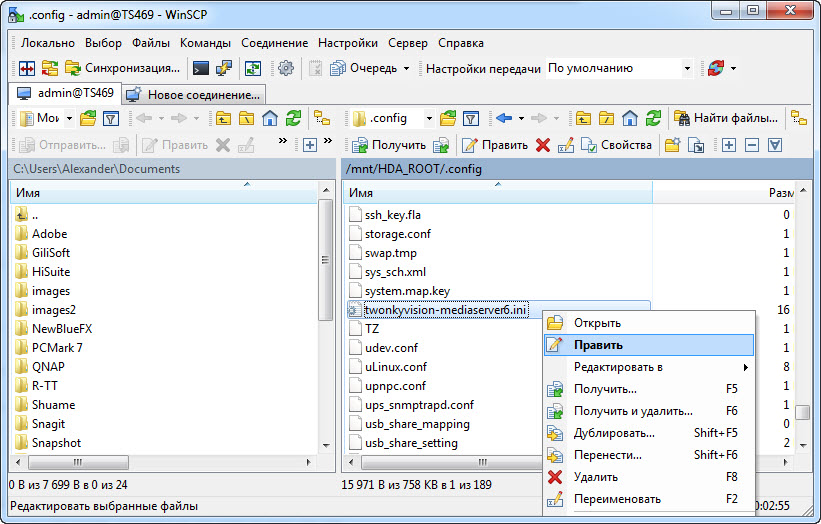The width and height of the screenshot is (821, 524).
Task: Open the Queue (Очередь) button
Action: (363, 68)
